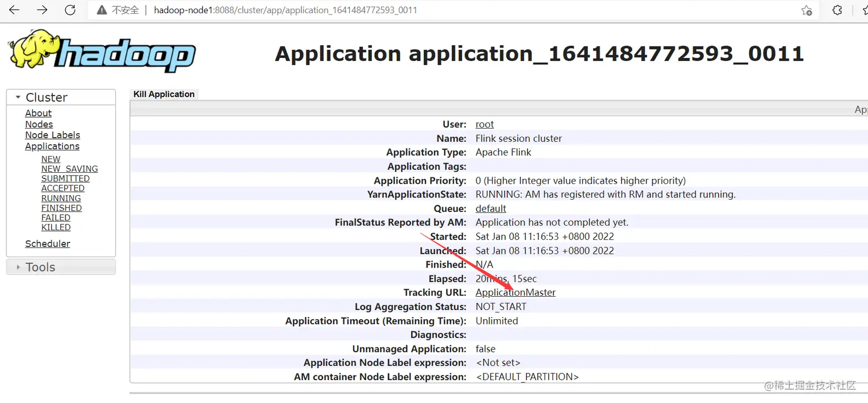
Task: Click the Unmanaged Application value false
Action: coord(486,349)
